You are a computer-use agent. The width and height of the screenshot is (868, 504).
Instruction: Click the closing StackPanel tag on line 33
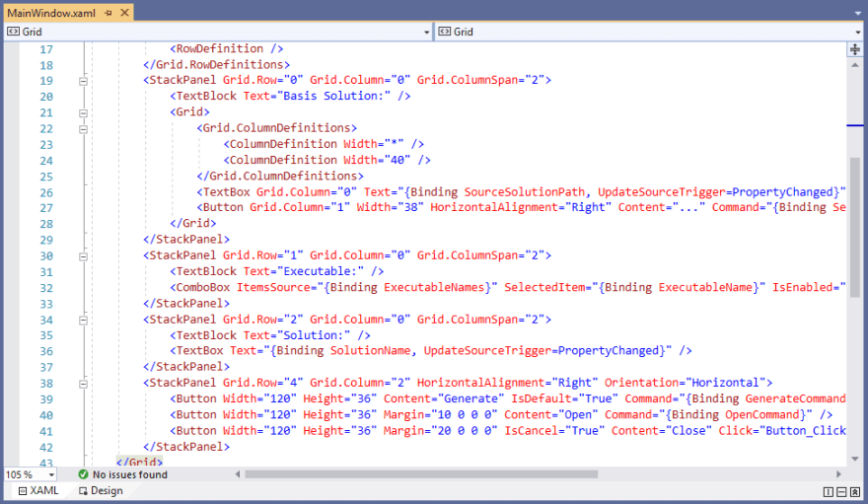coord(186,304)
